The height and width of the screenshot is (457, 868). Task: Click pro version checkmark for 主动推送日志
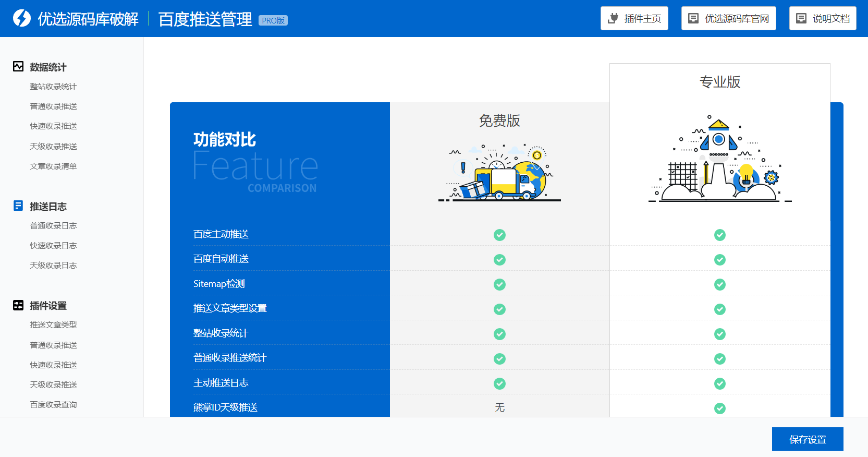click(720, 383)
